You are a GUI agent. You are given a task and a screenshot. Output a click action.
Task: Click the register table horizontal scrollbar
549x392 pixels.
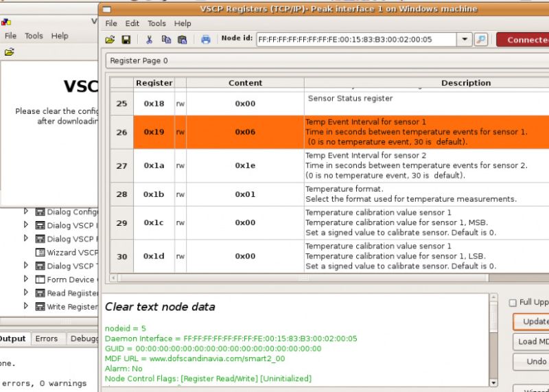[303, 278]
